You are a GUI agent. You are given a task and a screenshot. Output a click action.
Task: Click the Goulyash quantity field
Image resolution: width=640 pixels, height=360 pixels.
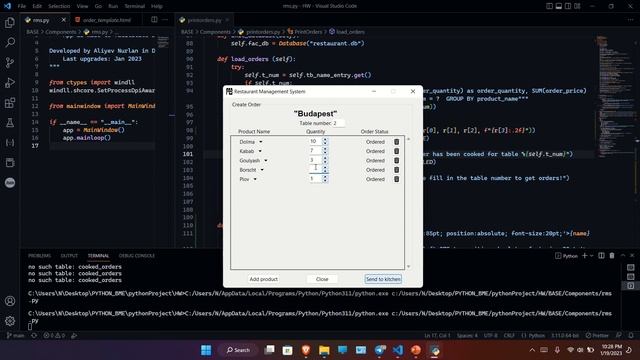(316, 160)
